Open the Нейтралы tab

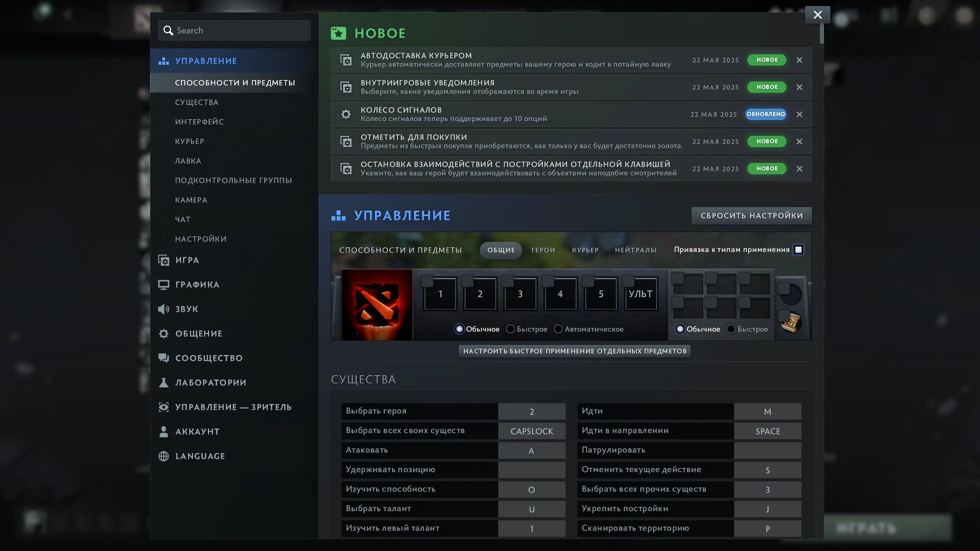(636, 250)
